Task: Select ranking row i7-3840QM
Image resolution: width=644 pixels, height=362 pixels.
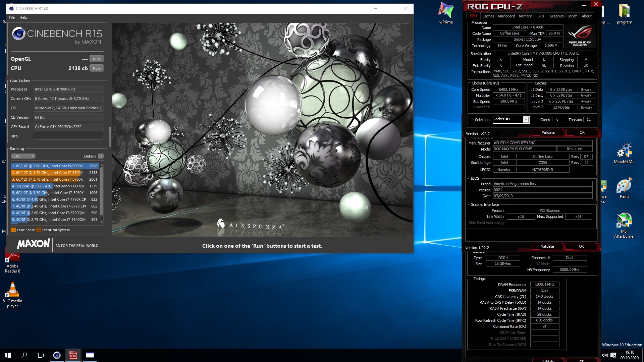Action: coord(54,220)
